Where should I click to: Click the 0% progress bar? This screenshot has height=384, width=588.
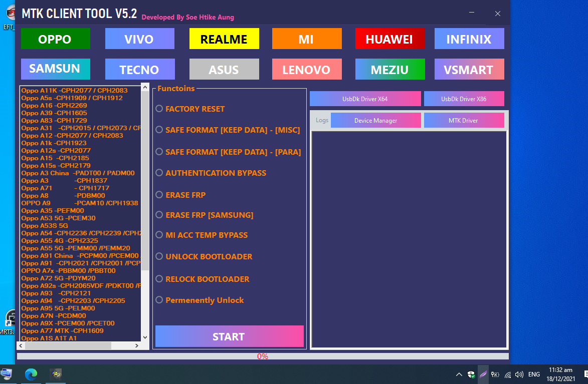(263, 356)
